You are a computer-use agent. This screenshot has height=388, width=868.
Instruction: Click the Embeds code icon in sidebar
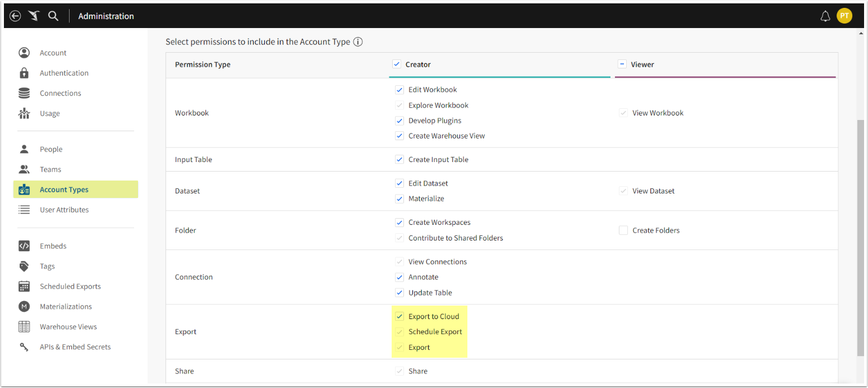[24, 246]
